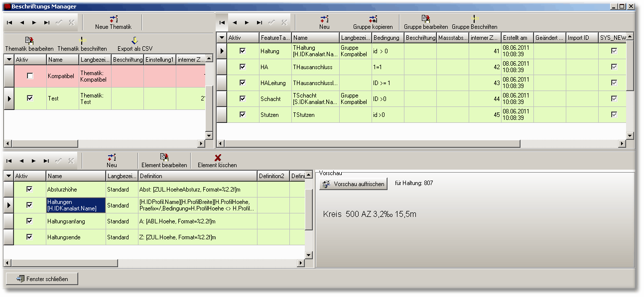Sort by the Bedingung column header
The height and width of the screenshot is (297, 644).
click(387, 38)
